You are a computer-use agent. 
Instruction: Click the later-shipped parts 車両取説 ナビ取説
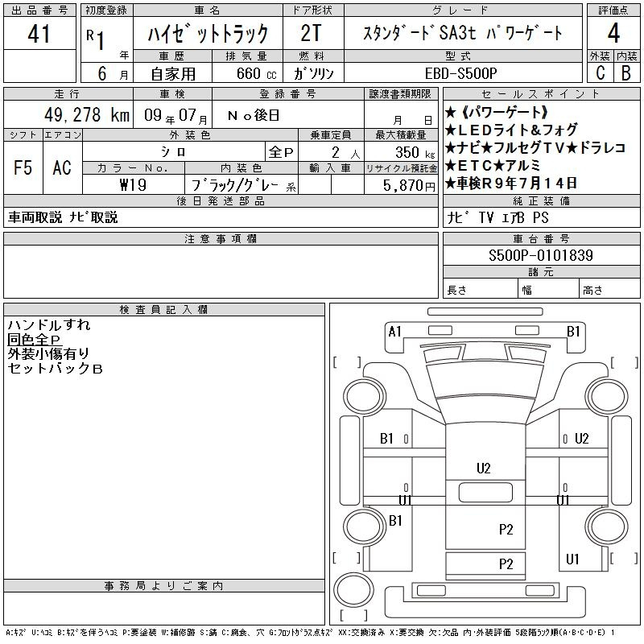coord(63,217)
